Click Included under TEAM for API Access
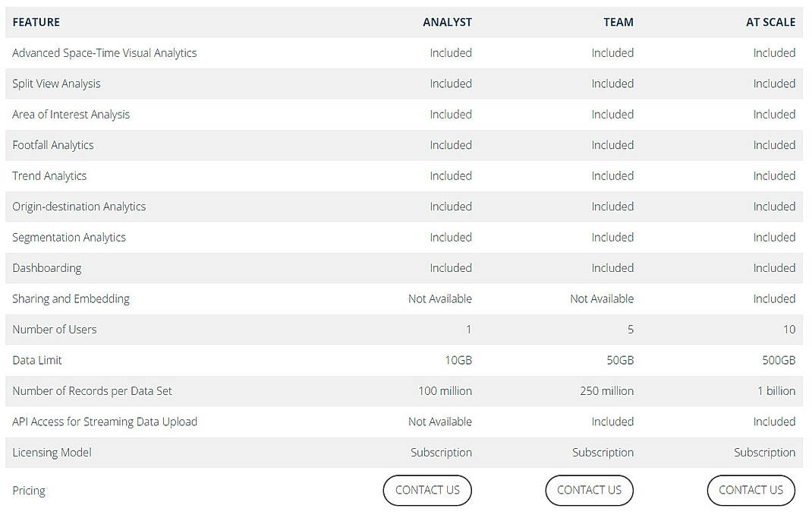Image resolution: width=812 pixels, height=518 pixels. point(612,422)
